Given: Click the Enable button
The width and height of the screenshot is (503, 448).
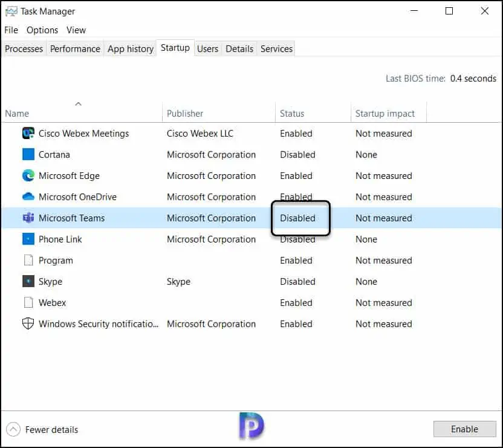Looking at the screenshot, I should [x=464, y=429].
